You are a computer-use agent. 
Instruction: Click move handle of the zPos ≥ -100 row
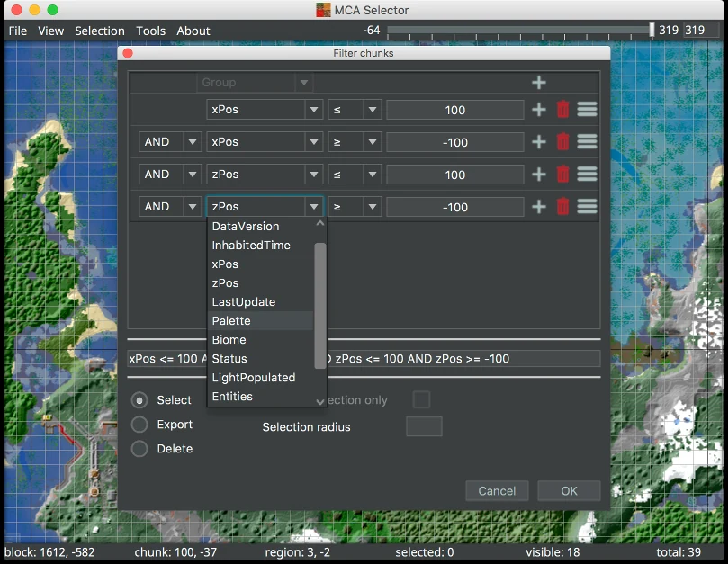point(587,207)
